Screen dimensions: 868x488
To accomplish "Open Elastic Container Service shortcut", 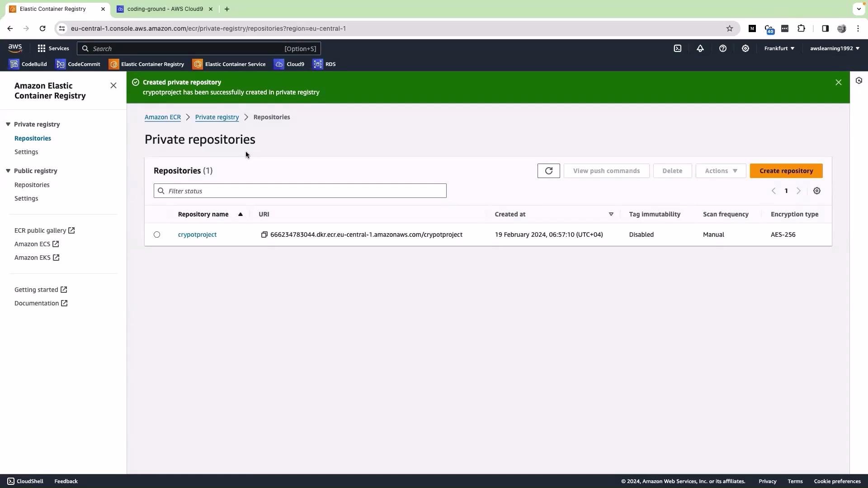I will [229, 64].
